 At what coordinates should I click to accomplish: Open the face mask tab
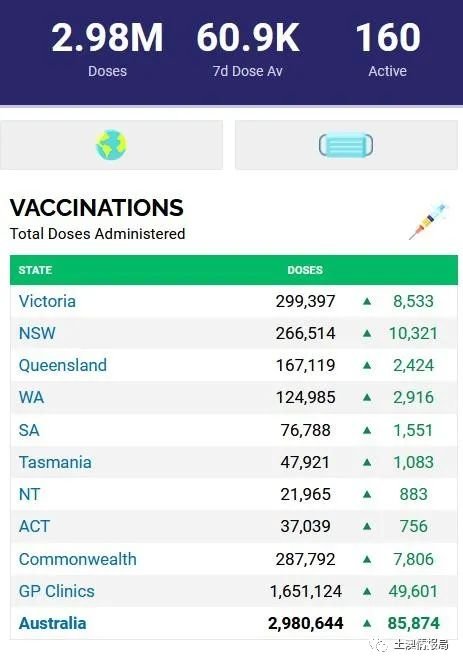pos(346,145)
